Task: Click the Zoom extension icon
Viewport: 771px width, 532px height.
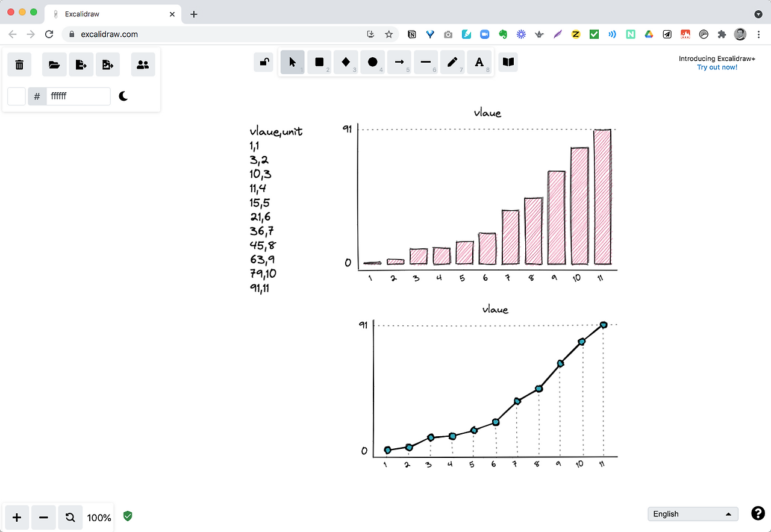Action: 484,34
